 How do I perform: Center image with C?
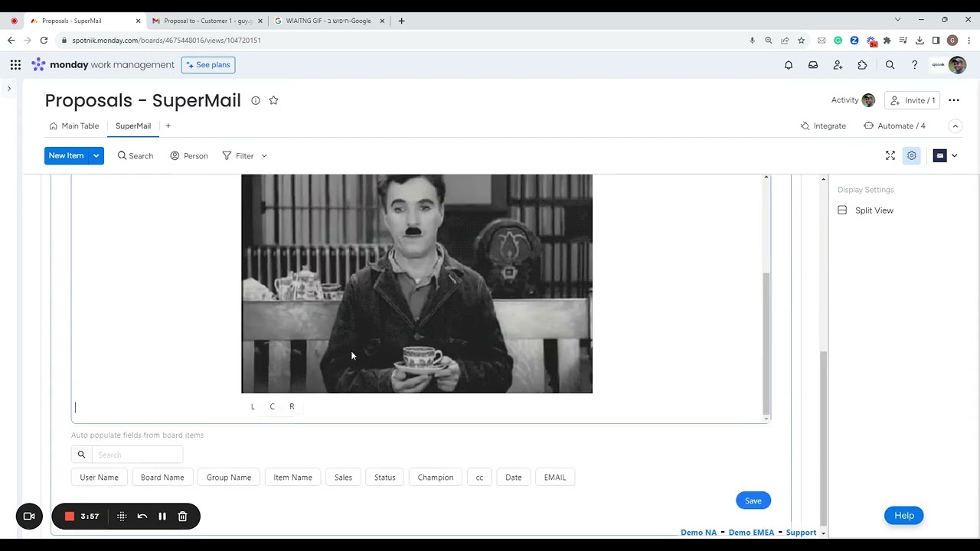(x=272, y=406)
